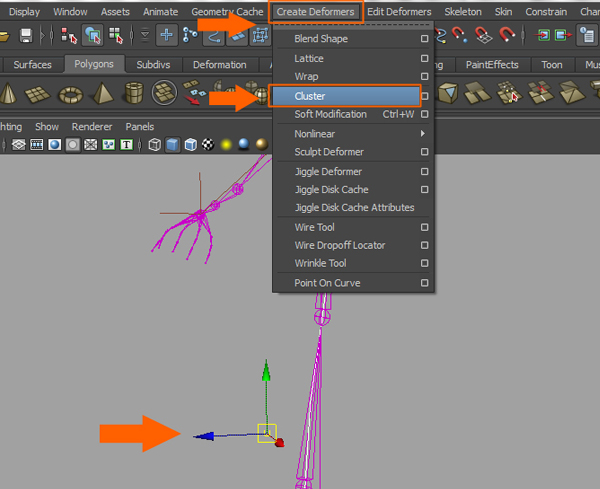Open the Subdivs shelf tab

pos(153,65)
